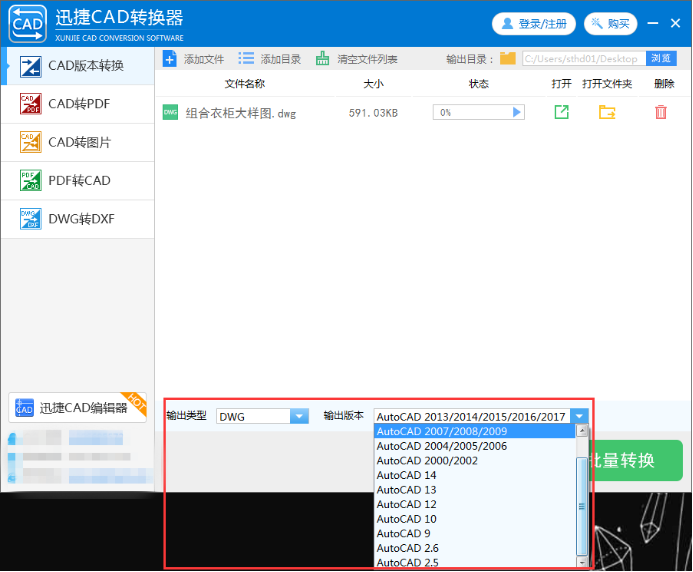Expand the 输出类型 DWG dropdown
693x572 pixels.
[x=299, y=416]
